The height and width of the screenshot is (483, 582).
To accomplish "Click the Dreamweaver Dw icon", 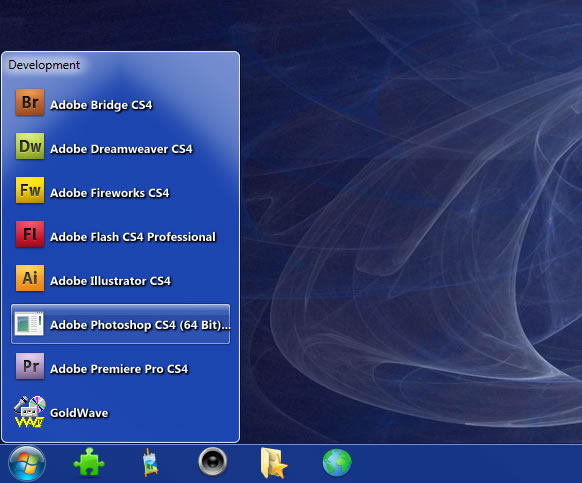I will click(x=30, y=146).
